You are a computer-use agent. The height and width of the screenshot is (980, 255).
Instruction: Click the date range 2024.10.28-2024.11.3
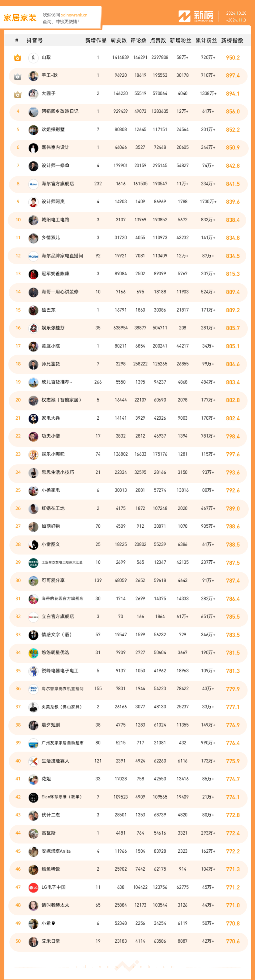point(236,16)
